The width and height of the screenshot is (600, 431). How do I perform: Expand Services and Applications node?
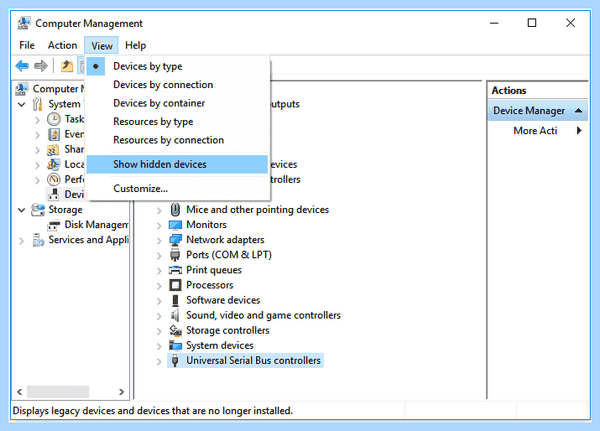point(21,240)
